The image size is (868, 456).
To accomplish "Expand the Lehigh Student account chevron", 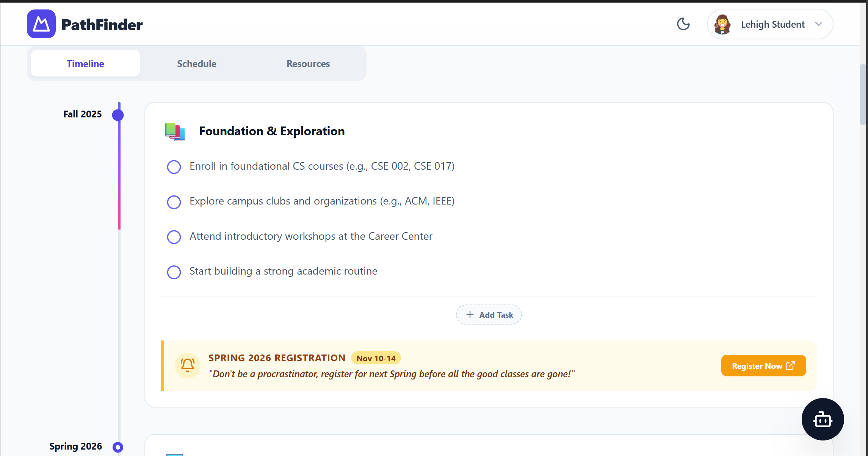I will [x=818, y=24].
